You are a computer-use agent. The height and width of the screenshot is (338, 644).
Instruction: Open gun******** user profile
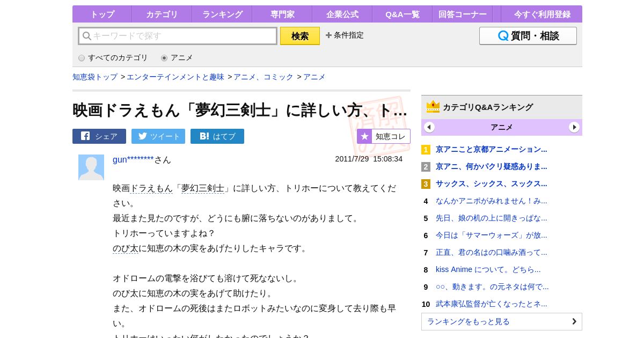coord(133,159)
